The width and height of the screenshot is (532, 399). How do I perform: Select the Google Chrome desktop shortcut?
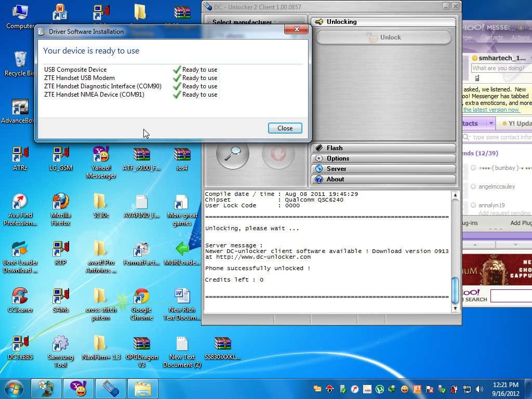click(141, 304)
